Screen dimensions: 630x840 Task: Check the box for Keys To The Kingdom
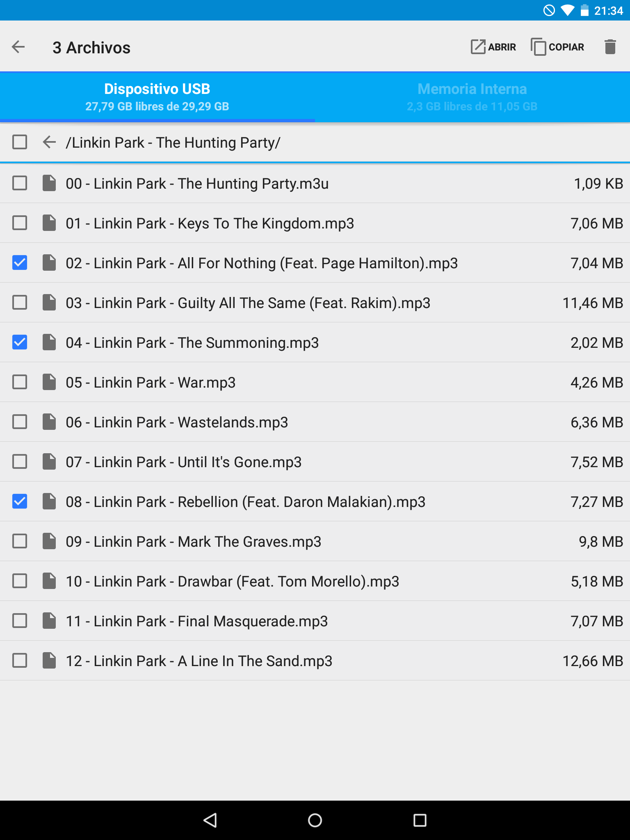[20, 223]
